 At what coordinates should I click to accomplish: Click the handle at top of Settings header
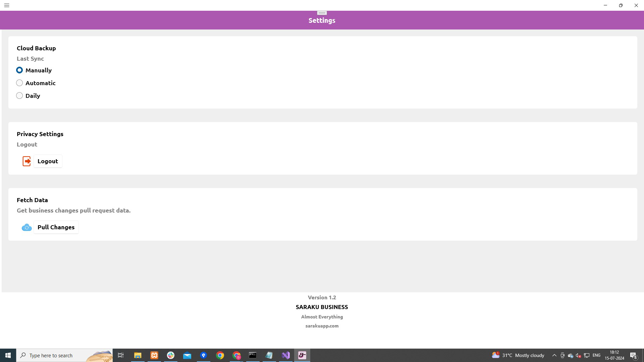pyautogui.click(x=322, y=13)
